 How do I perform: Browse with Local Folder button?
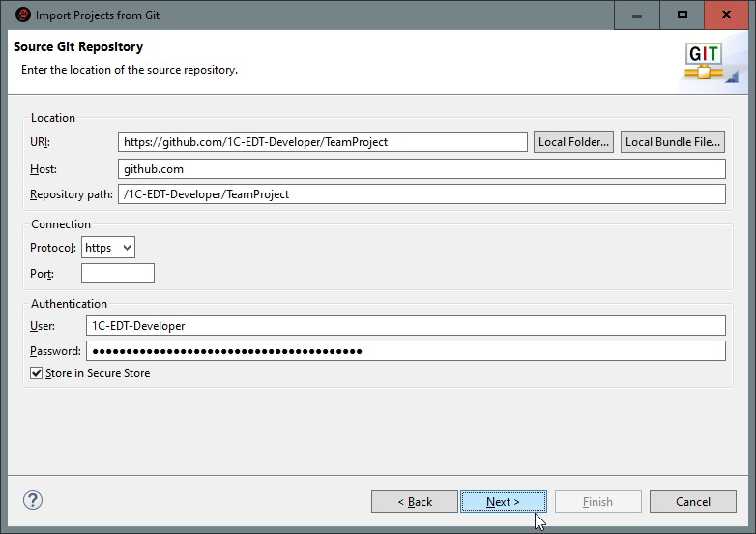pos(573,142)
